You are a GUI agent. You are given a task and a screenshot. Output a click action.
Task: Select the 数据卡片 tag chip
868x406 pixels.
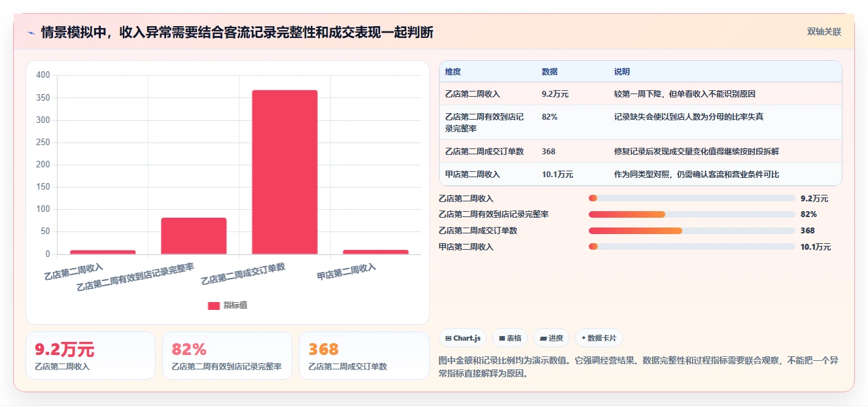coord(599,338)
